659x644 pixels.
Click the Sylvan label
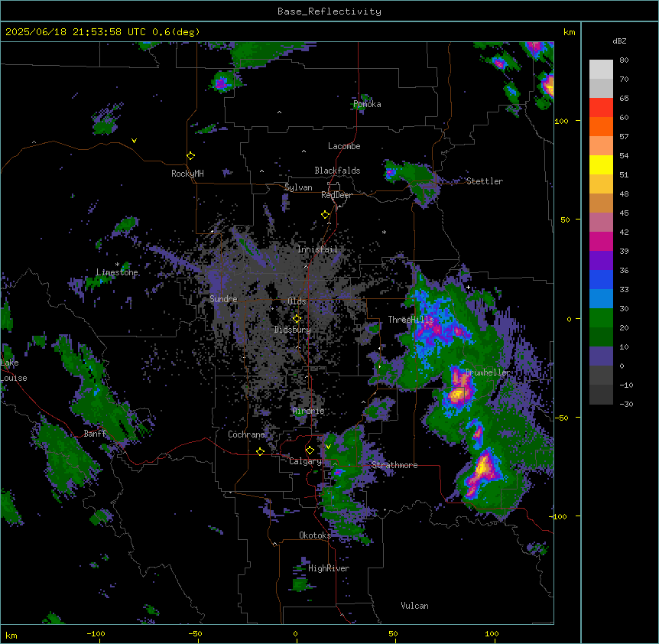pos(298,187)
